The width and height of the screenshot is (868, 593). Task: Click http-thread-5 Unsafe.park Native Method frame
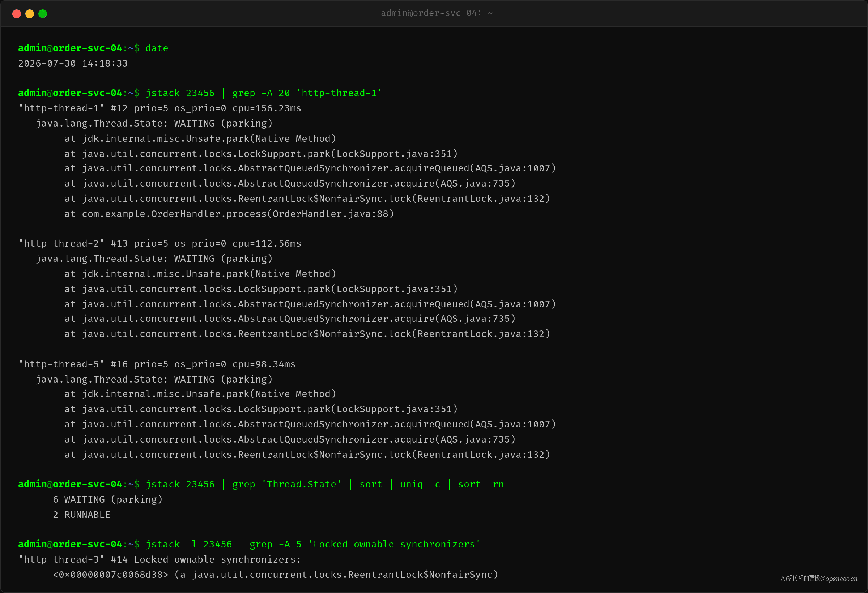[200, 394]
